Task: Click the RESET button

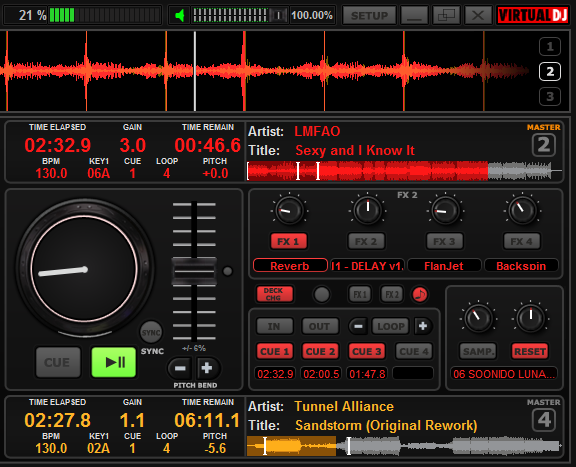Action: (530, 351)
